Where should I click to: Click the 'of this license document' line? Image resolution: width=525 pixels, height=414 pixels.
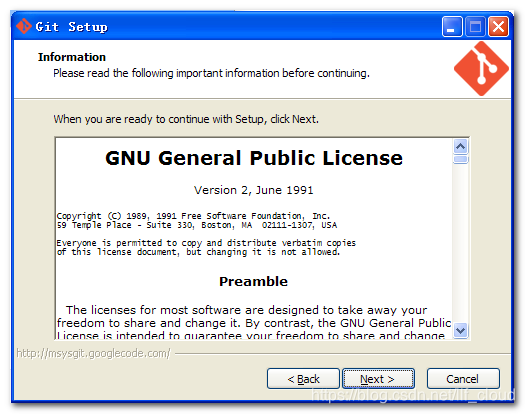(x=198, y=252)
